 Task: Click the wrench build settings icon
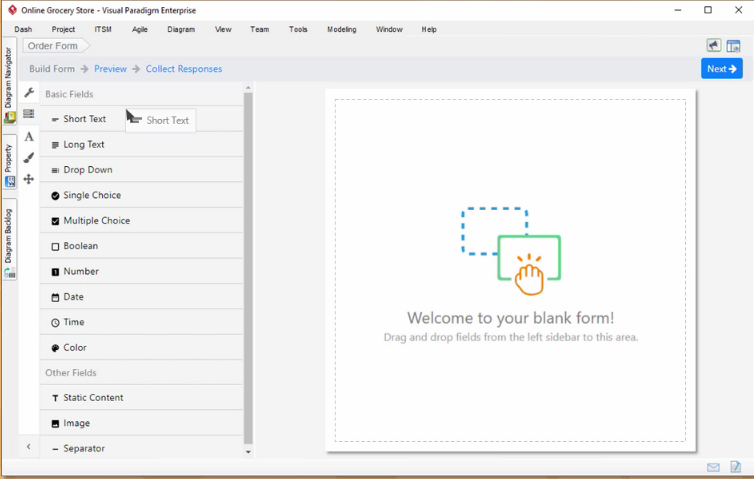pyautogui.click(x=29, y=93)
